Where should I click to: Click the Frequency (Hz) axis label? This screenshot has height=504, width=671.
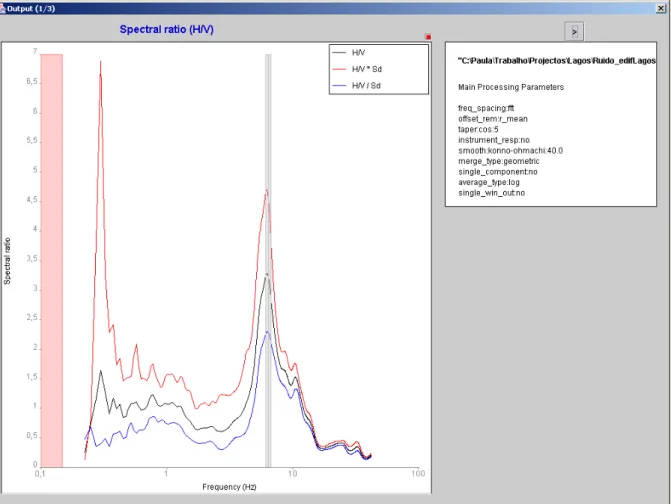229,487
